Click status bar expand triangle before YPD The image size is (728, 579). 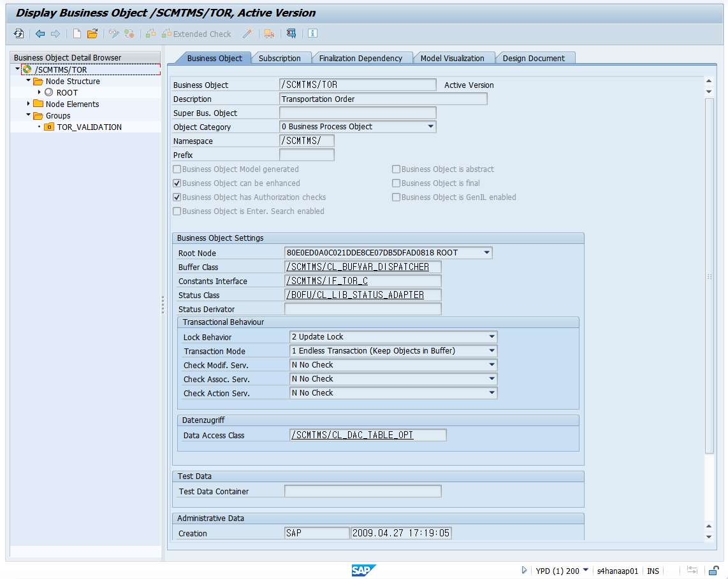pyautogui.click(x=524, y=570)
